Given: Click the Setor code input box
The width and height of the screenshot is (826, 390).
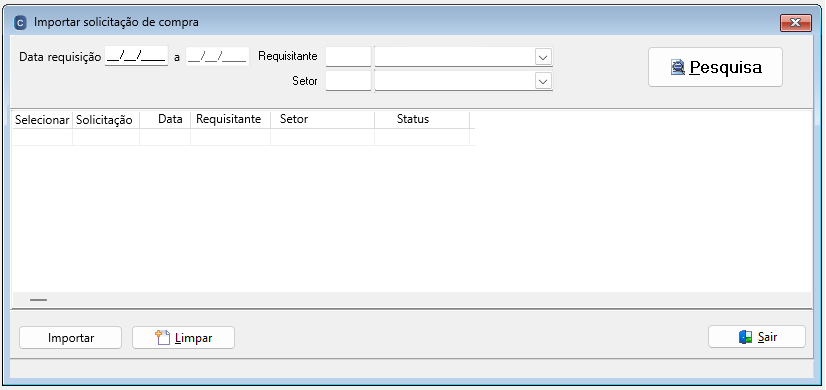Looking at the screenshot, I should 349,81.
